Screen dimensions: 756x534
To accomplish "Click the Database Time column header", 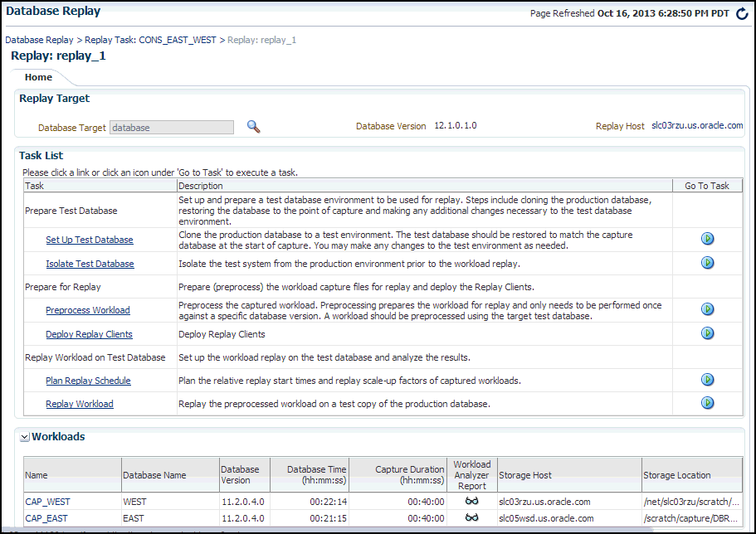I will coord(317,474).
